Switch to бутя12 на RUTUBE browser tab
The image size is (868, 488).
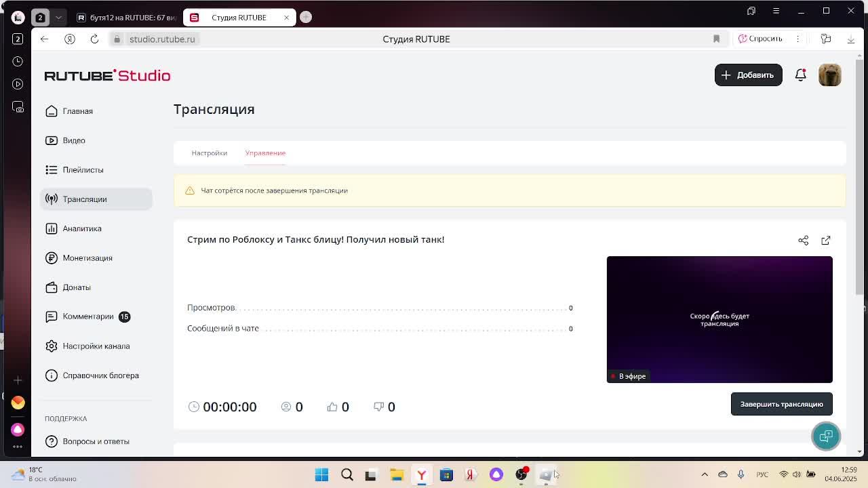[x=126, y=18]
